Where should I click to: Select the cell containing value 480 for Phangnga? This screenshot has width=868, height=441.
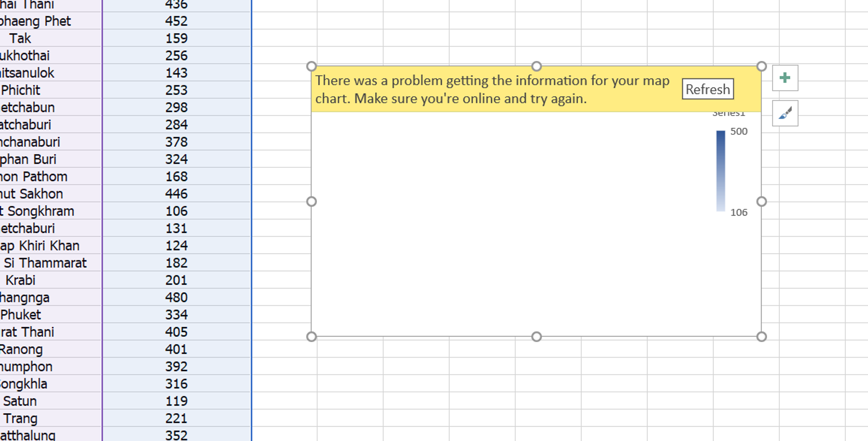(176, 297)
